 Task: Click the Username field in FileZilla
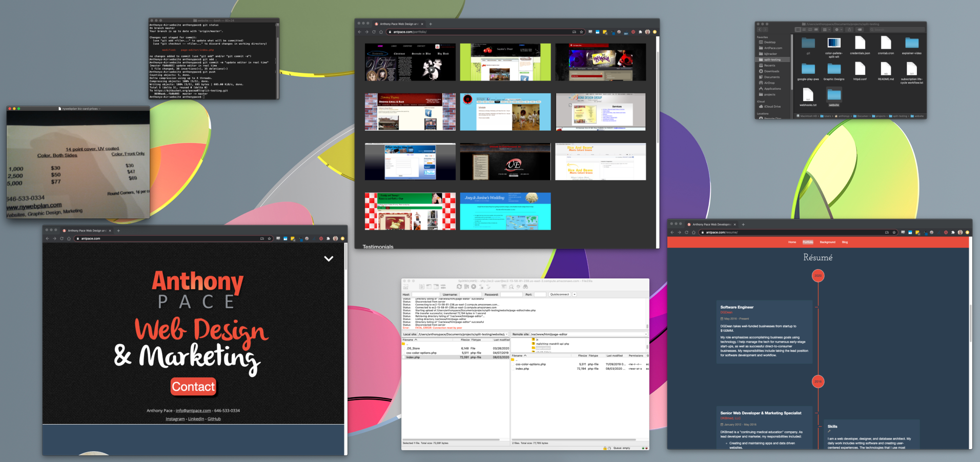(x=471, y=294)
